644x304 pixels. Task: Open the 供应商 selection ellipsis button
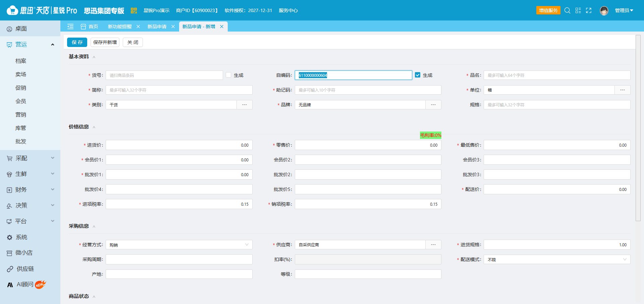[433, 245]
